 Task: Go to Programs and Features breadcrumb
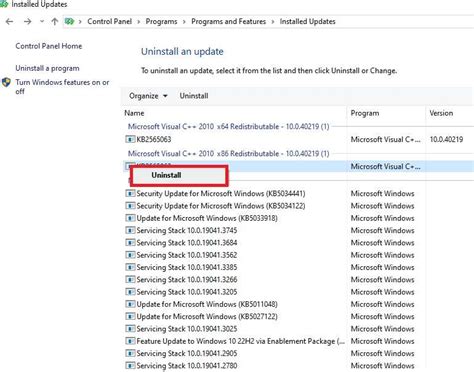click(x=228, y=22)
